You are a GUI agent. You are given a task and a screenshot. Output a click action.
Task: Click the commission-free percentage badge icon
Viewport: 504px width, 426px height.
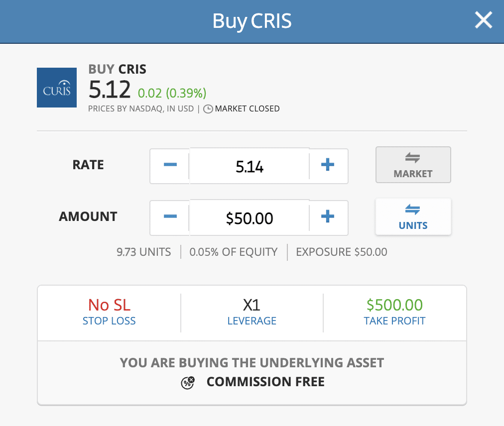coord(188,382)
